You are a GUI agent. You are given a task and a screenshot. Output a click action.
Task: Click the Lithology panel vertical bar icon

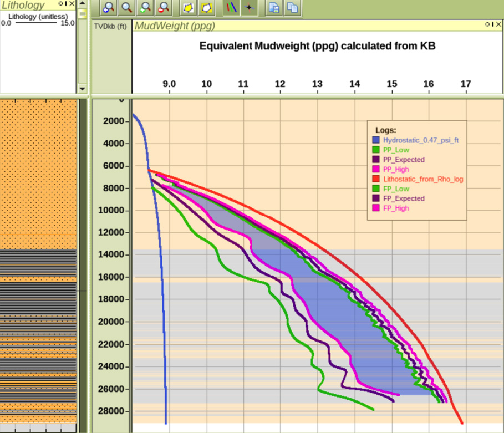(66, 3)
